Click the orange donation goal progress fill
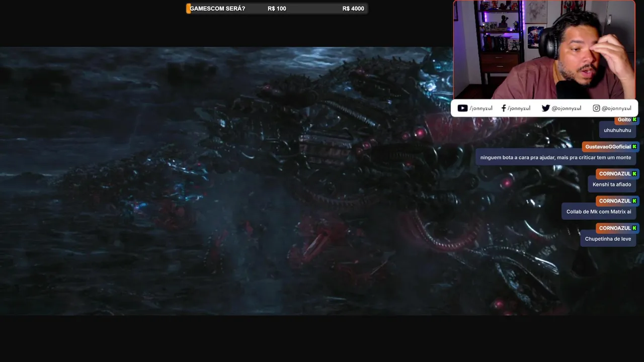Viewport: 644px width, 362px height. (x=188, y=9)
